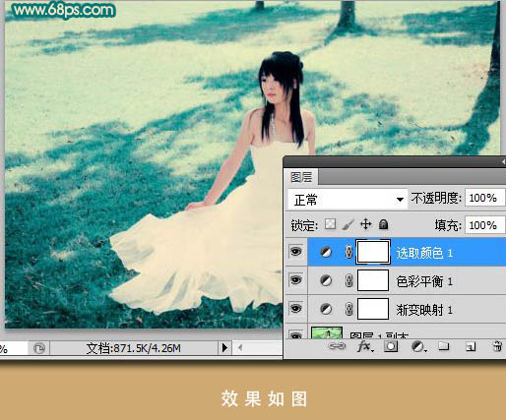Click the 选取颜色 1 adjustment icon

(326, 252)
